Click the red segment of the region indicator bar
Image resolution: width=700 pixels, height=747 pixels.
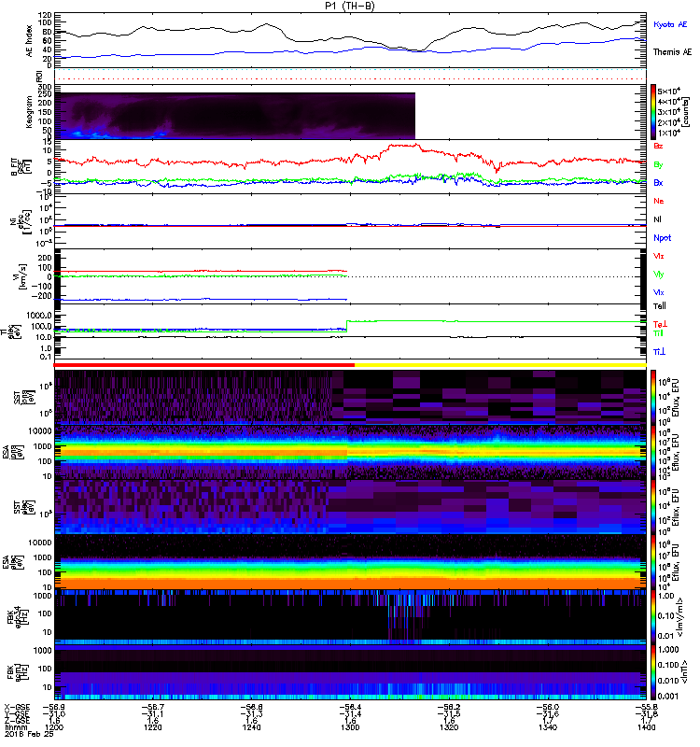(204, 365)
